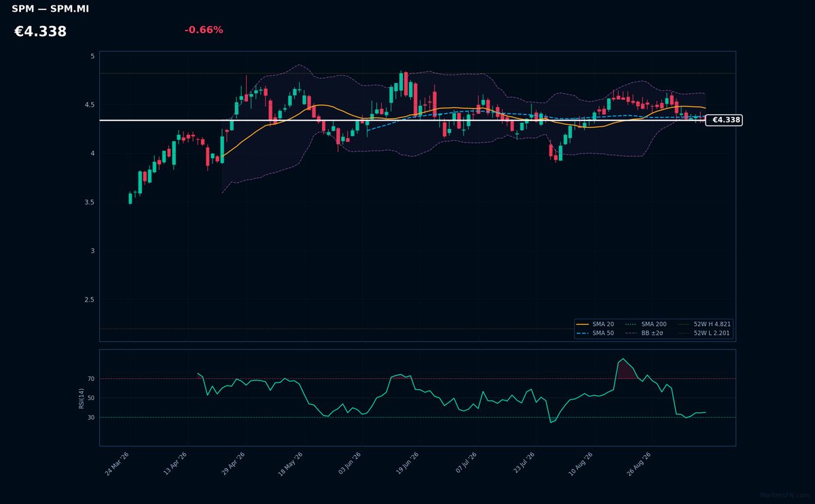This screenshot has width=815, height=504.
Task: Select the 52W H 4.821 legend entry
Action: (704, 325)
